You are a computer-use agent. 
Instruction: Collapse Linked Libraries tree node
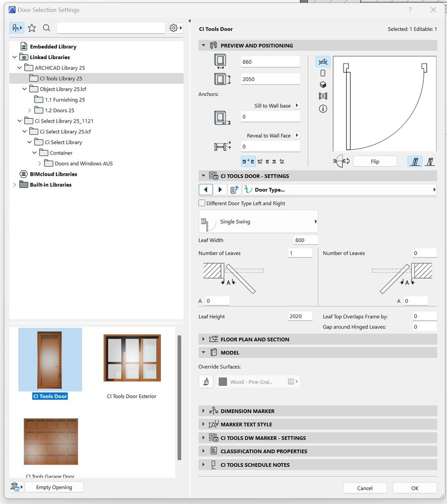point(15,57)
